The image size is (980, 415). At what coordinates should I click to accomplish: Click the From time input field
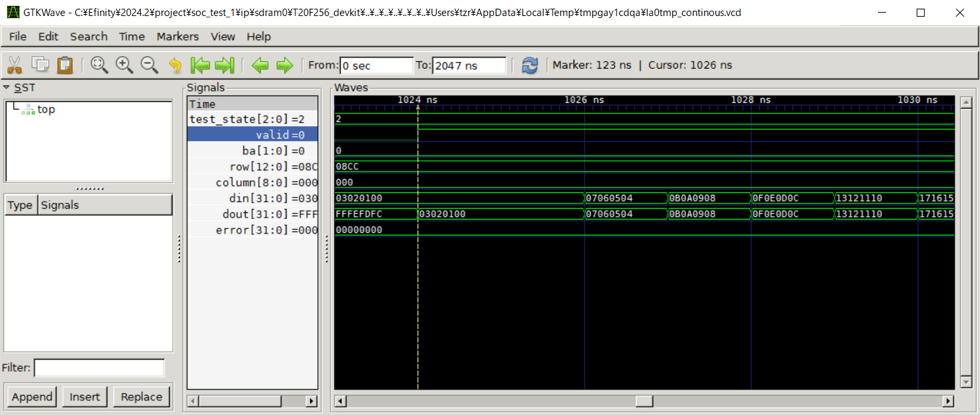(377, 65)
